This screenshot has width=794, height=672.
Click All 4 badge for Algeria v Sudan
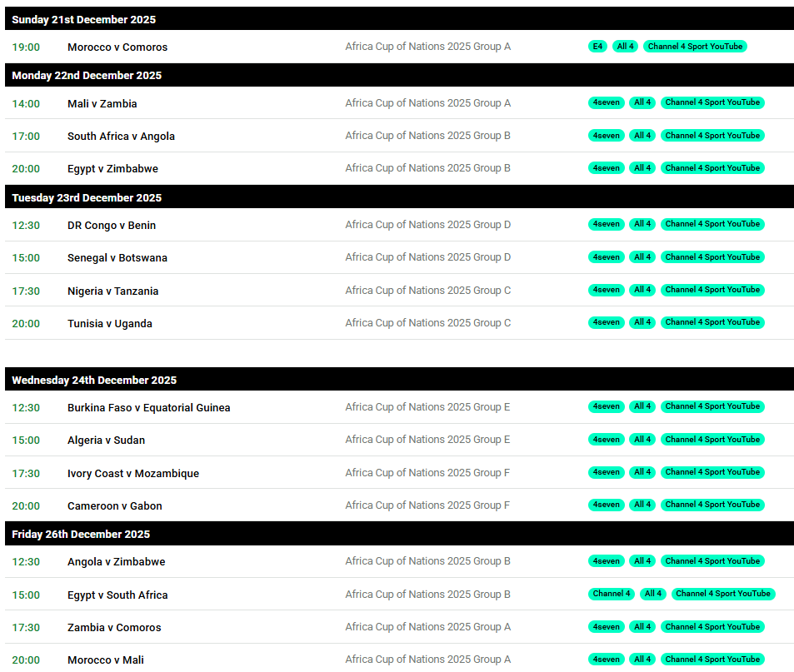642,439
